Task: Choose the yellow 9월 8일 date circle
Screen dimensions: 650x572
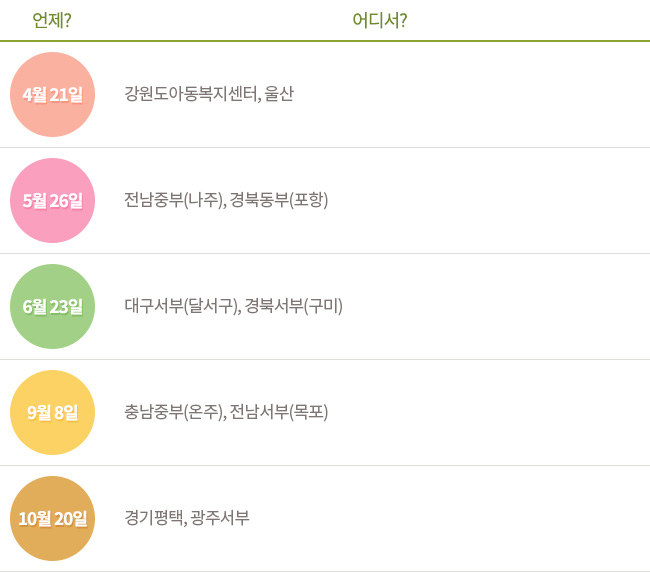Action: (x=52, y=412)
